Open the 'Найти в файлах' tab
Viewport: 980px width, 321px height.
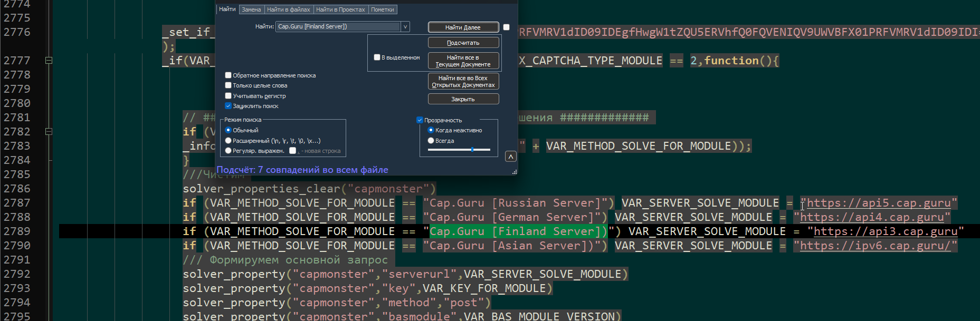tap(288, 9)
